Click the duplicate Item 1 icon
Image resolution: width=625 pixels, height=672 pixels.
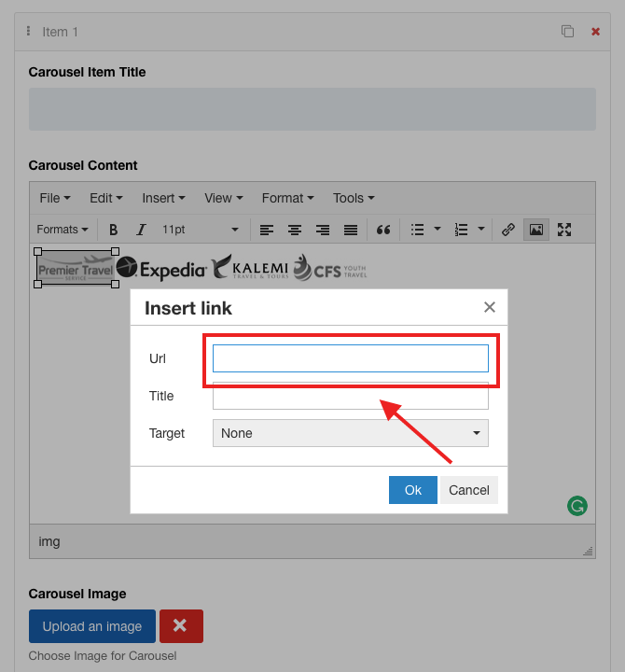pos(567,32)
